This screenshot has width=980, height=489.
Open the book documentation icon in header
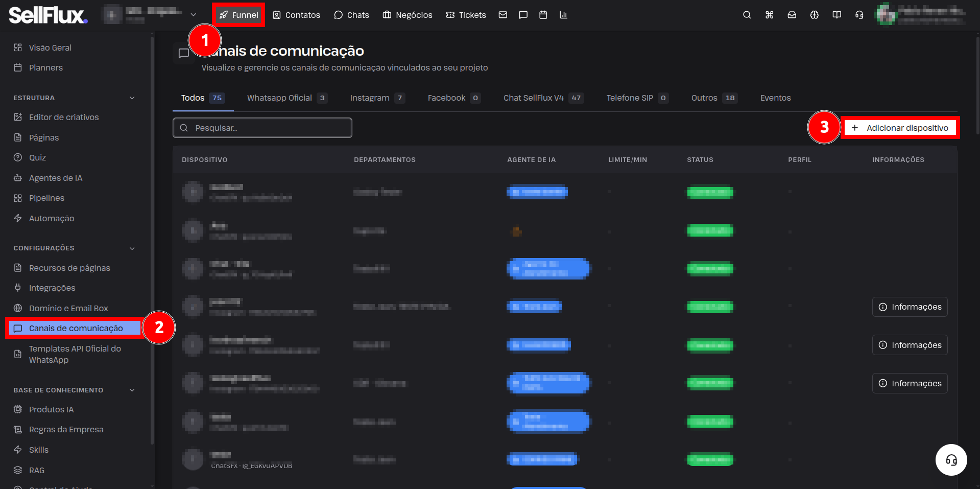[836, 15]
